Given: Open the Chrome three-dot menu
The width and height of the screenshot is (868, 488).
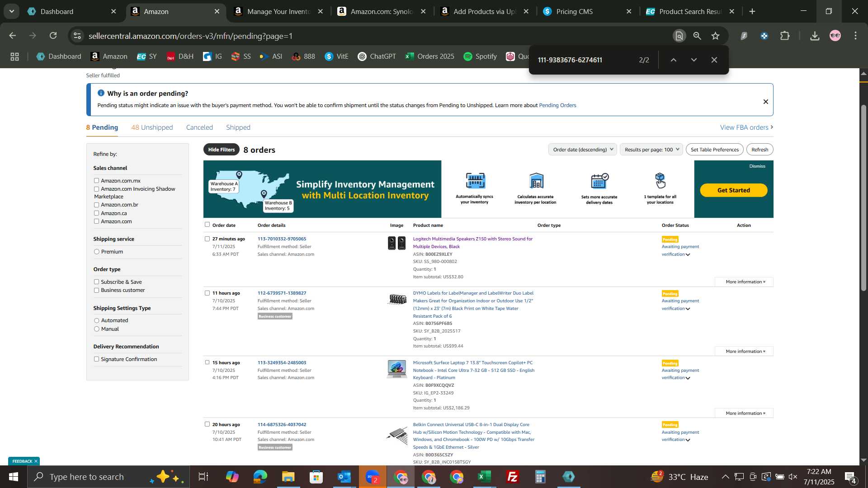Looking at the screenshot, I should click(x=855, y=36).
